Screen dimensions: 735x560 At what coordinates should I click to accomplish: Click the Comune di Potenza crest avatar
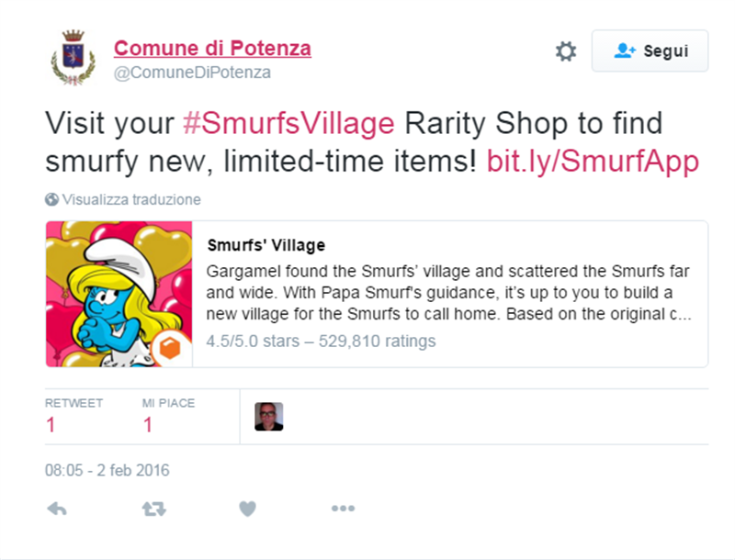click(x=73, y=58)
